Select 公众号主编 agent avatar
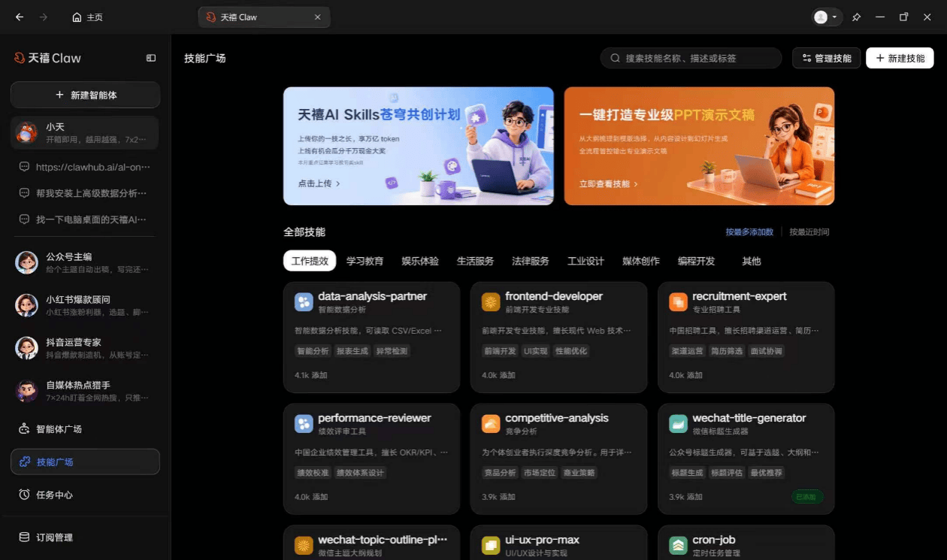The image size is (947, 560). tap(27, 262)
